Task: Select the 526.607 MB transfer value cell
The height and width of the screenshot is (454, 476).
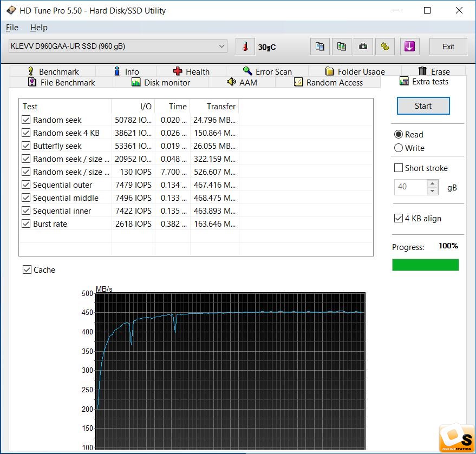Action: (214, 172)
